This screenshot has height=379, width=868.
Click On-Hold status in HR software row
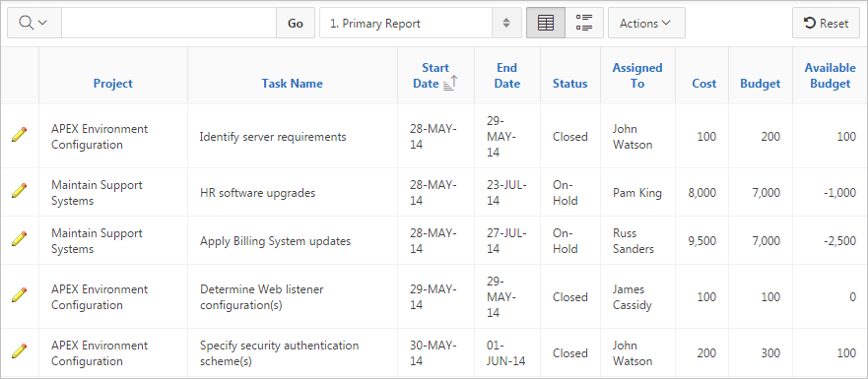(x=566, y=193)
